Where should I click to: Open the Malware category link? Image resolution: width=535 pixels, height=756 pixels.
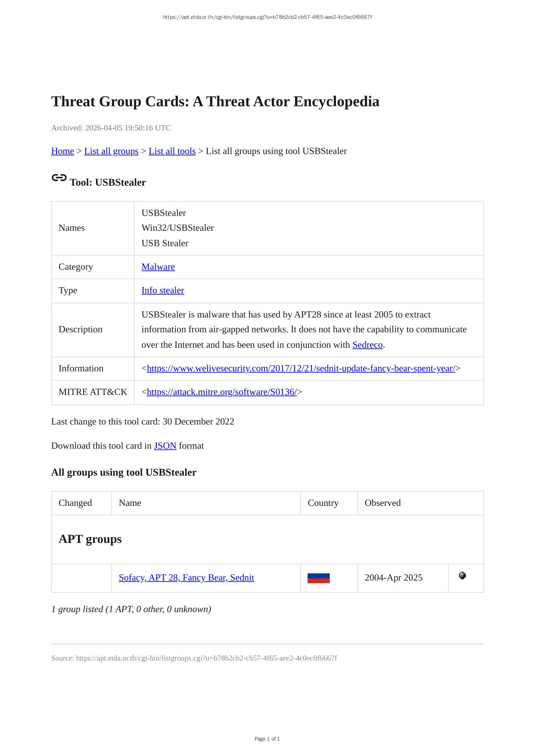158,267
